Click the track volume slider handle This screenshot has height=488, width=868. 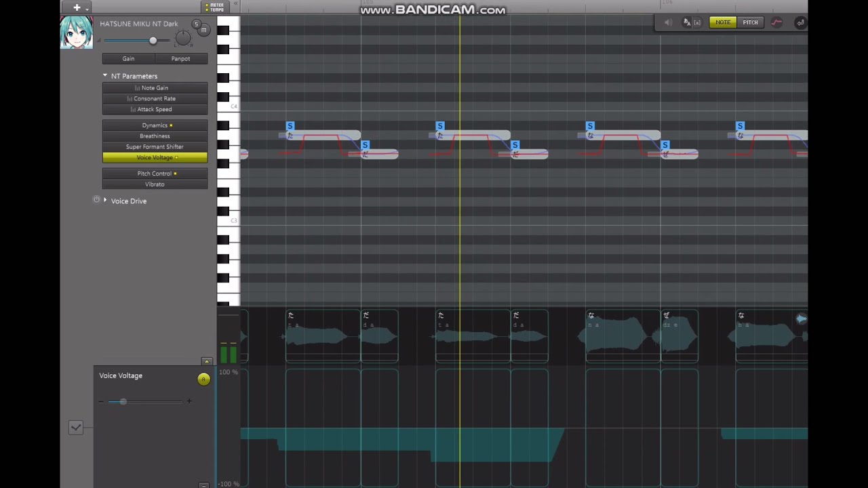click(x=153, y=41)
